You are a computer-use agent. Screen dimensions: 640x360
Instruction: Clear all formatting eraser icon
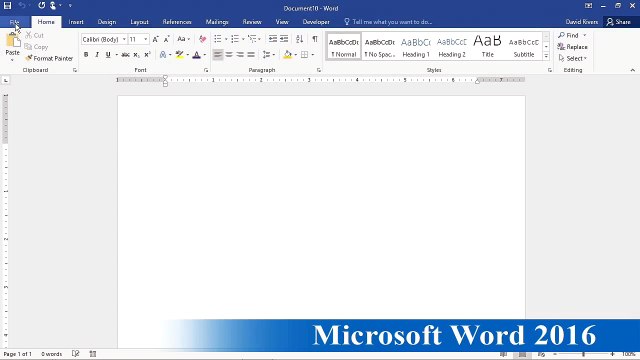(202, 39)
